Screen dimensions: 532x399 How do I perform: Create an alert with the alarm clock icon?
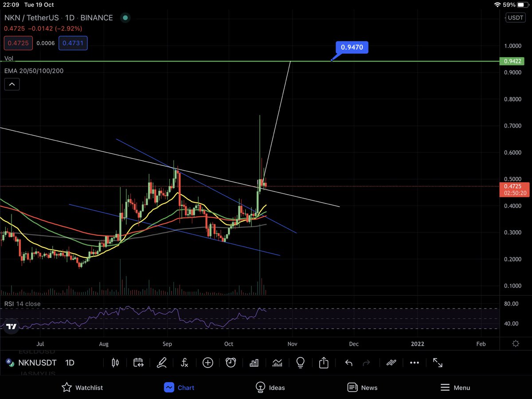tap(231, 363)
